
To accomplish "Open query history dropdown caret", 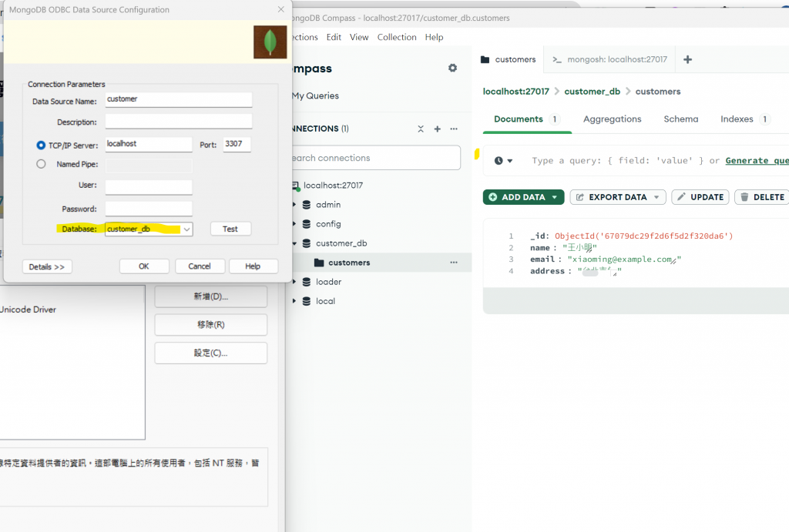I will pos(510,161).
